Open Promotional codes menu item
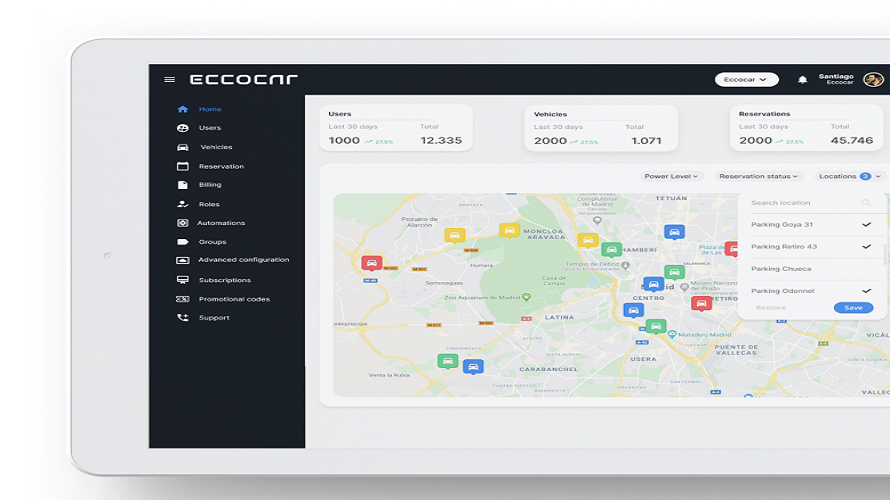This screenshot has width=890, height=500. [234, 299]
